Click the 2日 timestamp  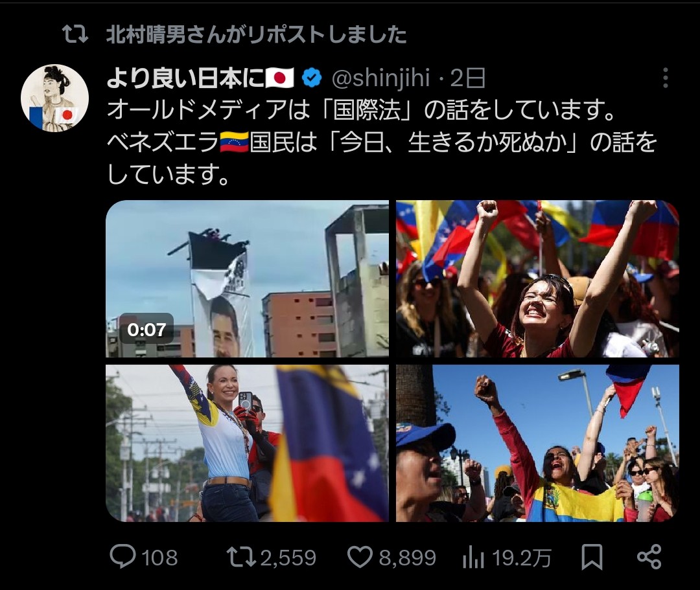pyautogui.click(x=468, y=78)
